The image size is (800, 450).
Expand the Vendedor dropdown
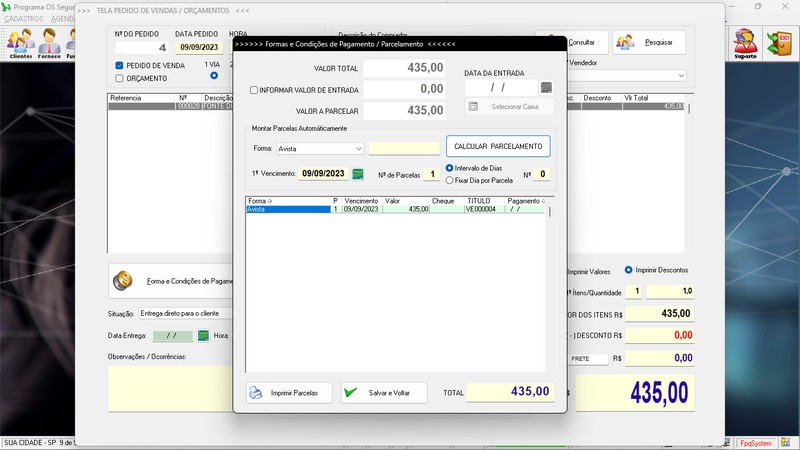[x=681, y=76]
